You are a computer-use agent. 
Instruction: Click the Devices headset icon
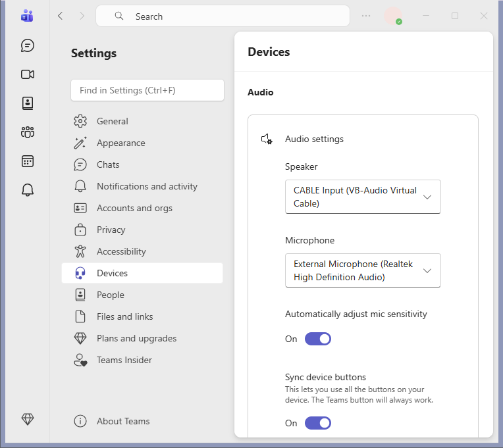click(x=80, y=273)
